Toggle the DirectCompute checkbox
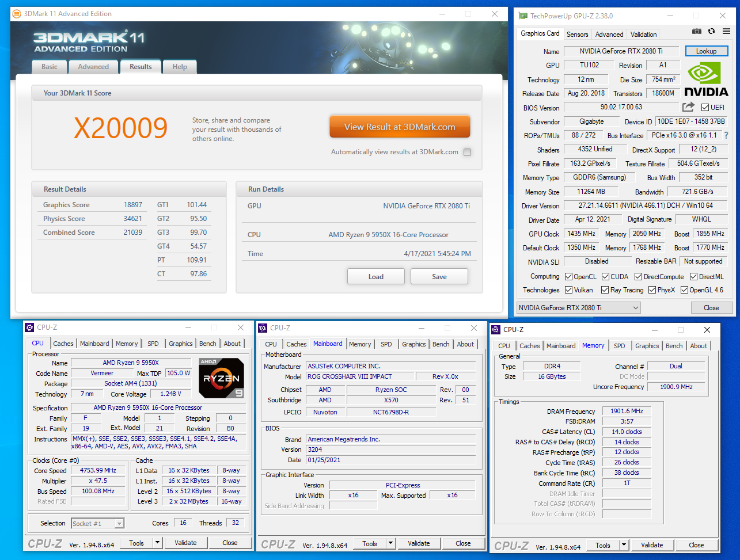Image resolution: width=740 pixels, height=560 pixels. [638, 277]
